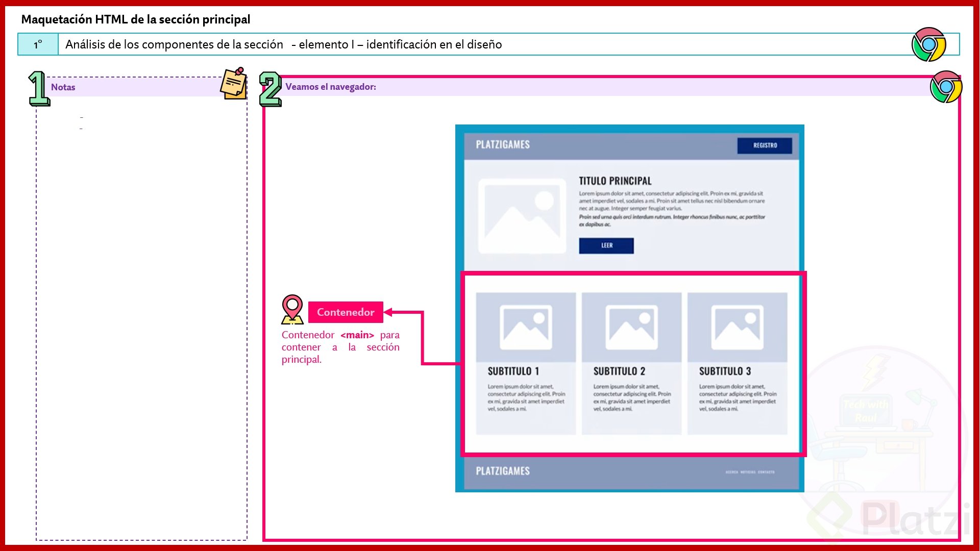The height and width of the screenshot is (551, 980).
Task: Click the map pin icon beside Contenedor
Action: (292, 309)
